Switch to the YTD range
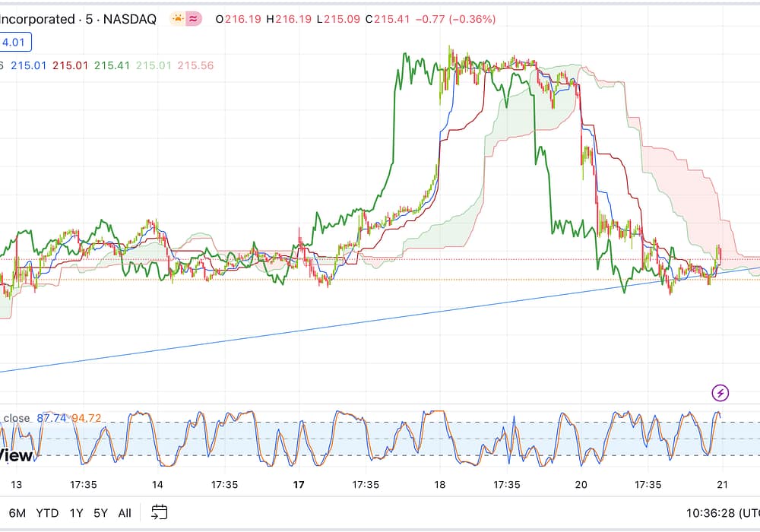 [x=47, y=513]
